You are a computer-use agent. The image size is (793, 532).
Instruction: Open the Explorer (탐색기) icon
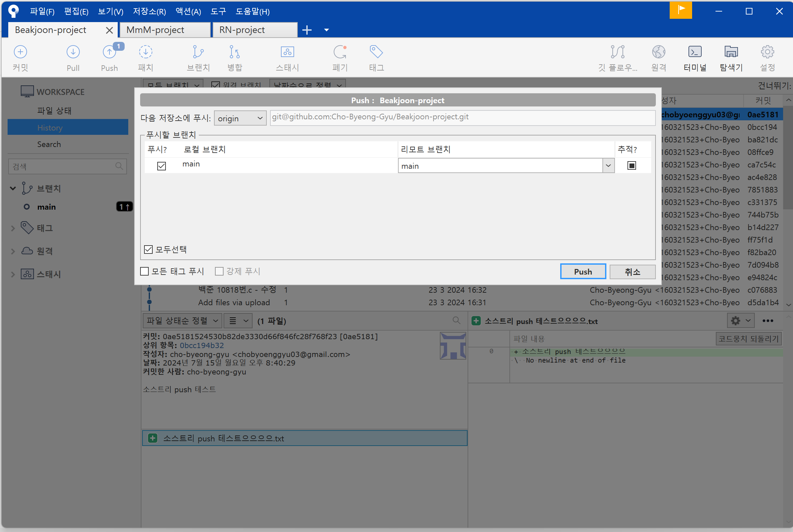coord(731,58)
